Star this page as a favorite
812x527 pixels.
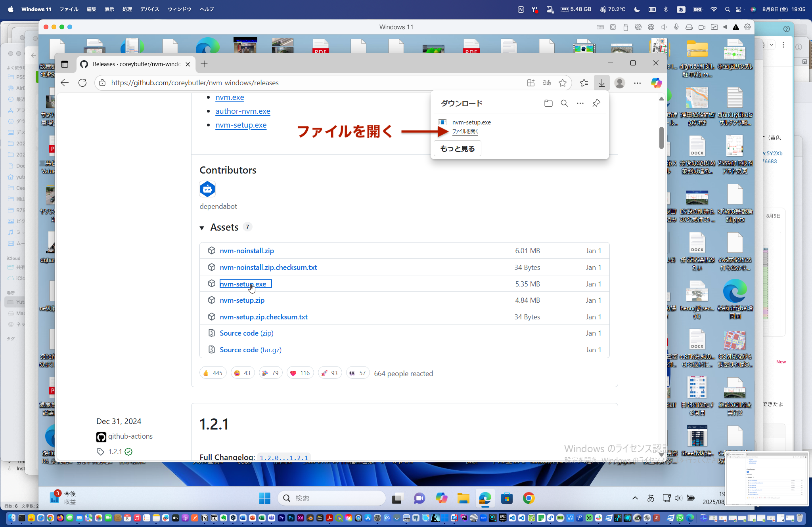562,82
